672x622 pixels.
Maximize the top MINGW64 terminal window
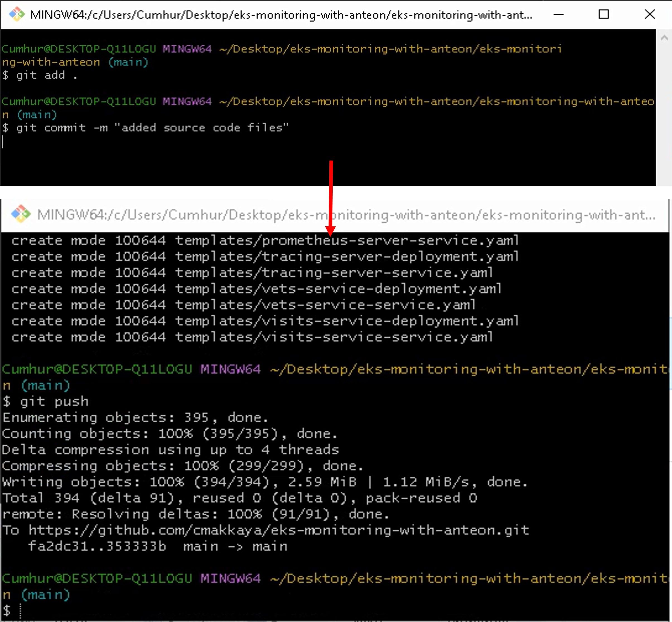(604, 15)
